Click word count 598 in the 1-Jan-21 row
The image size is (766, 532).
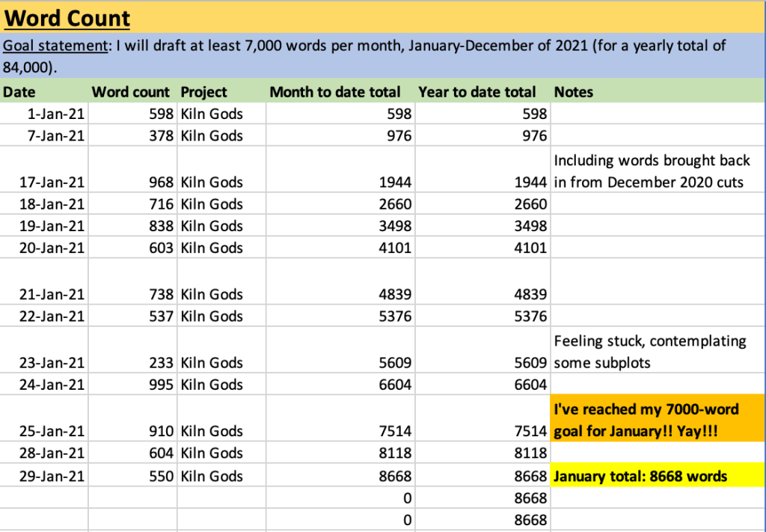[x=132, y=113]
